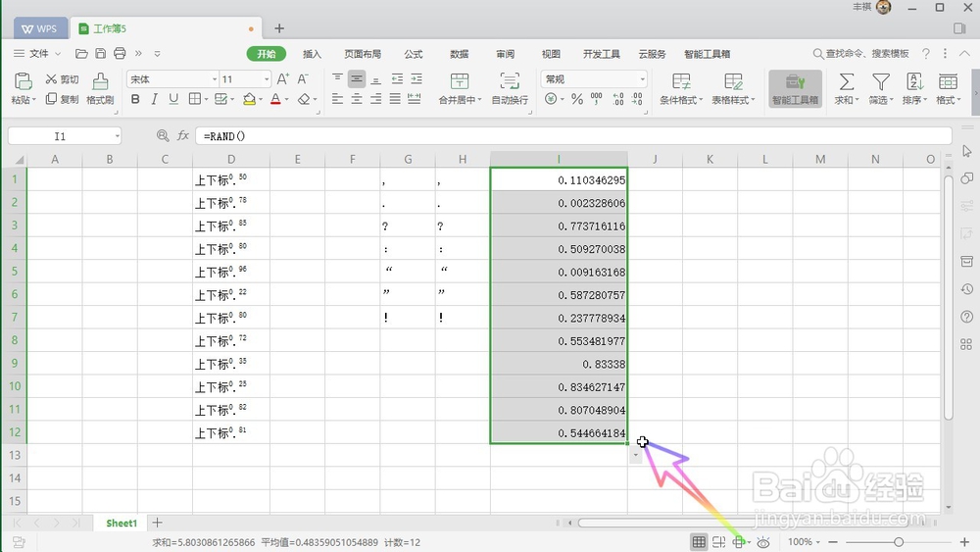
Task: Toggle the Auto Wrap (自动换行) button
Action: click(510, 88)
